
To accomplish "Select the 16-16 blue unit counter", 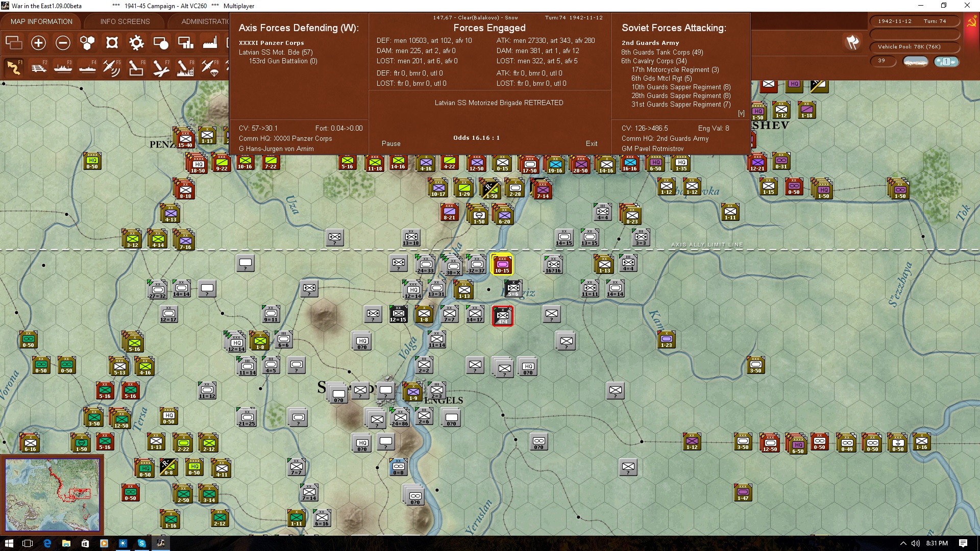I will [629, 163].
